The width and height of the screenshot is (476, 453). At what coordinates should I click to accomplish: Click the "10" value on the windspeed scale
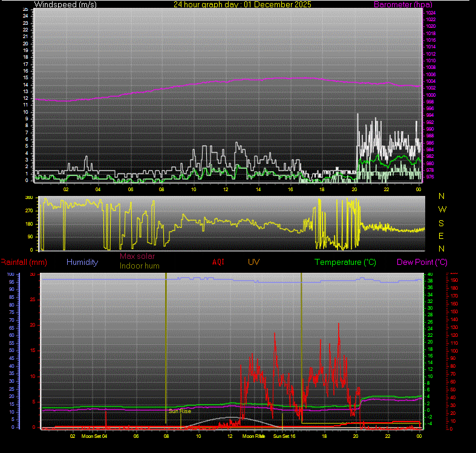[25, 112]
